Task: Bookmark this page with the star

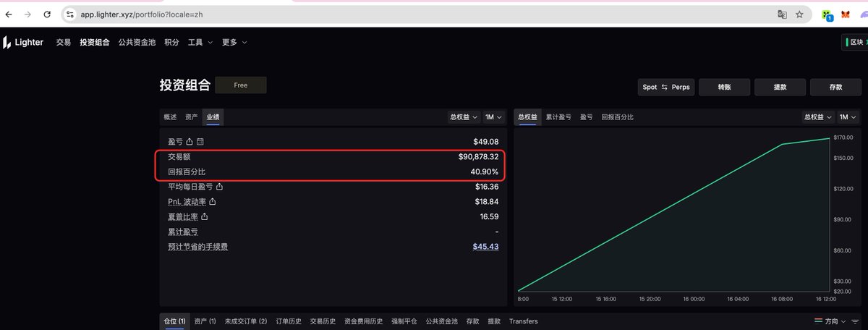Action: (799, 14)
